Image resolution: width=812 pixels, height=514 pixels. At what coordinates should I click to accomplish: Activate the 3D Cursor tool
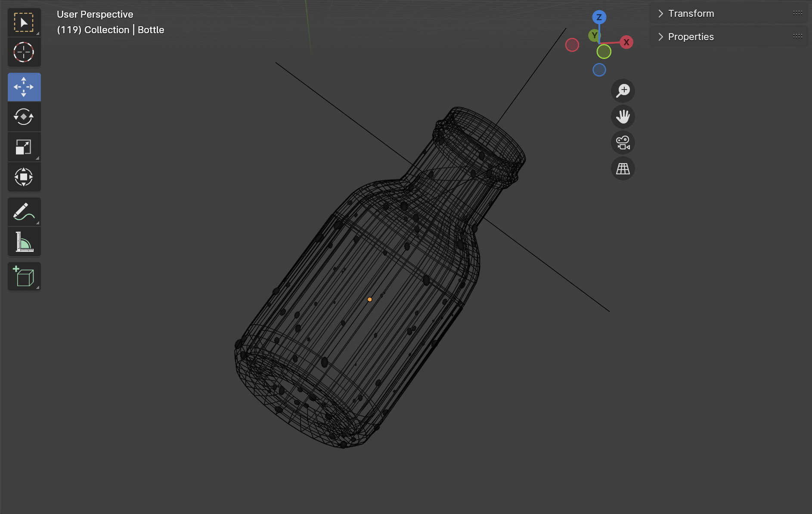click(x=24, y=53)
